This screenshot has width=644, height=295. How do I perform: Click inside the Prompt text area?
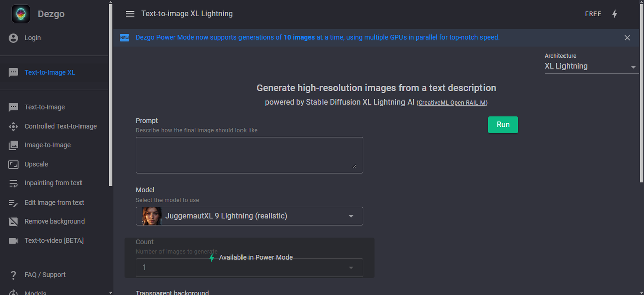click(249, 155)
